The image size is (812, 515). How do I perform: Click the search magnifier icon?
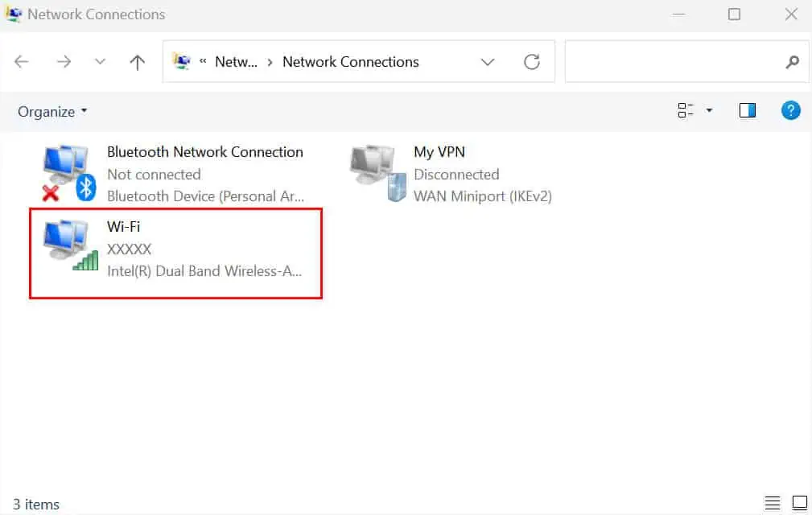tap(793, 62)
